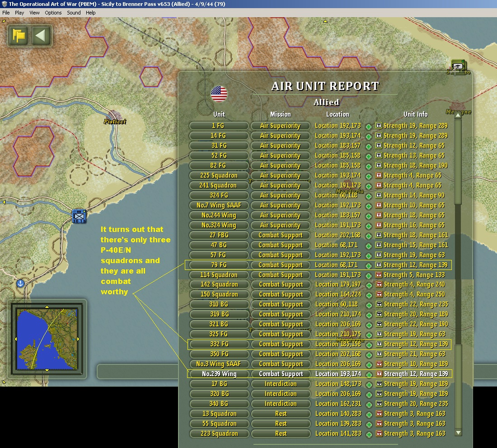497x448 pixels.
Task: Click the minimap top scroll arrow
Action: 47,307
